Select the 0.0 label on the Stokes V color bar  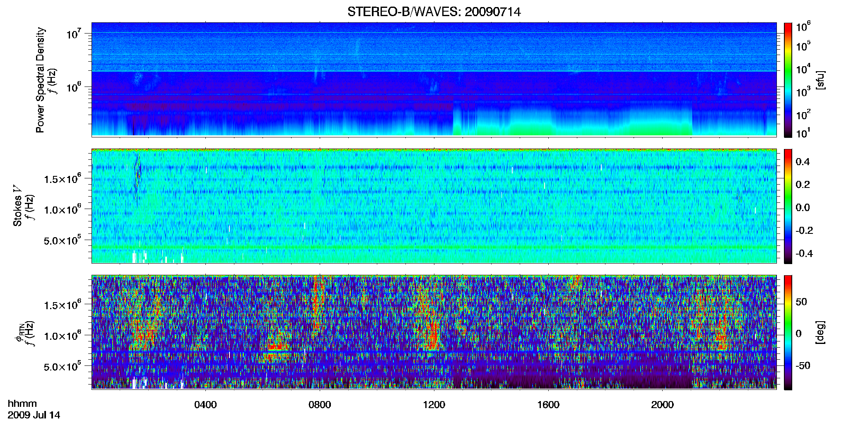(803, 207)
